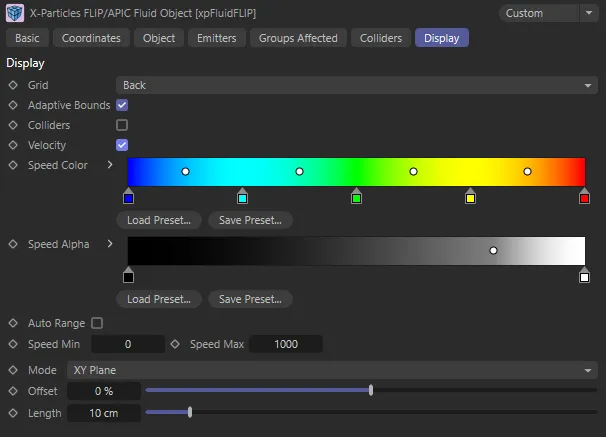Click Save Preset under Speed Alpha gradient
The height and width of the screenshot is (437, 606).
coord(250,299)
